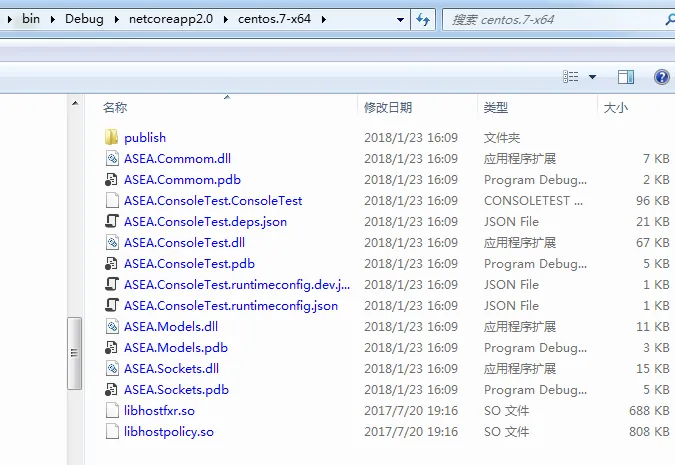Image resolution: width=675 pixels, height=465 pixels.
Task: Expand the arrow before bin in breadcrumb
Action: (9, 19)
